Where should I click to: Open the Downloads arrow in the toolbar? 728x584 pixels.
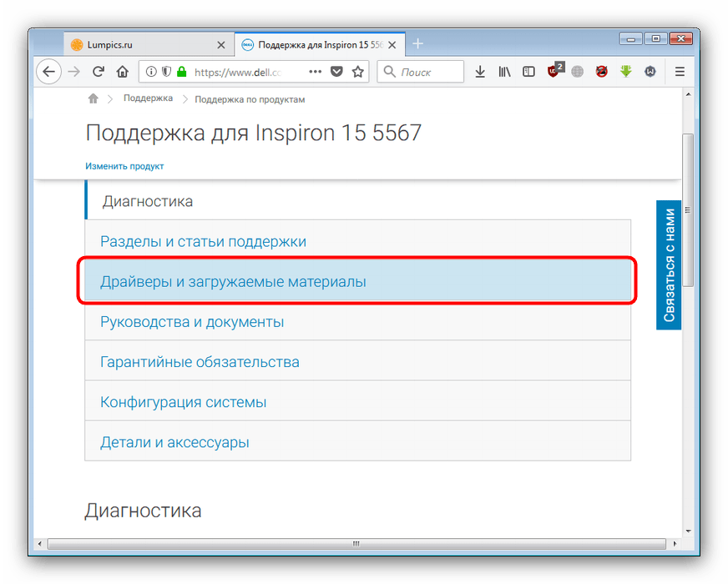(480, 72)
